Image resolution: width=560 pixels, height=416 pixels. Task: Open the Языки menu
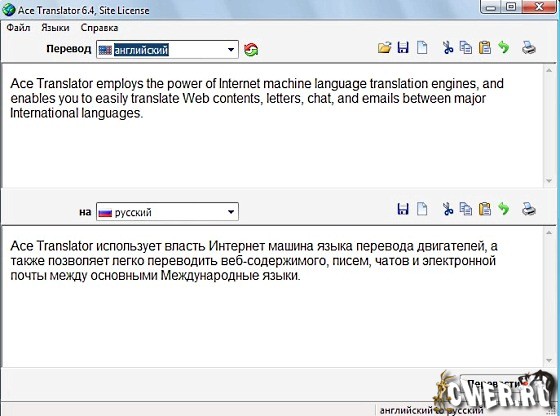(x=55, y=27)
